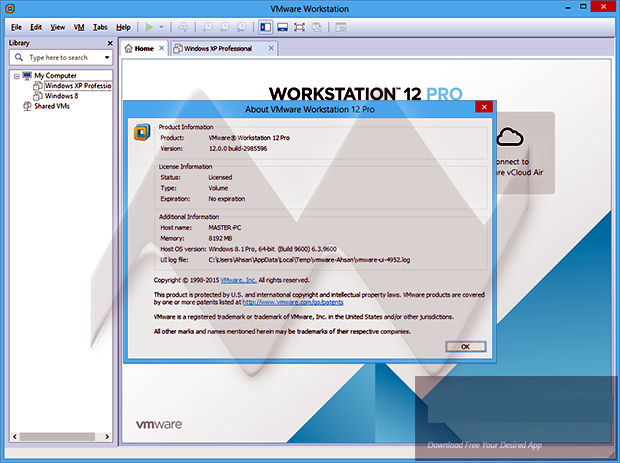Screen dimensions: 620x463
Task: Click the library scrollbar left arrow
Action: click(x=15, y=437)
